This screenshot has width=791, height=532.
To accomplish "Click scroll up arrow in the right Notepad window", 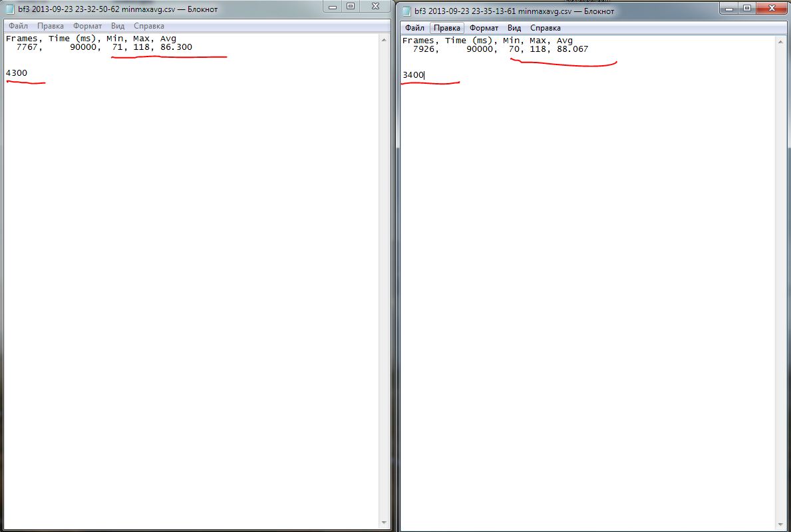I will (782, 41).
